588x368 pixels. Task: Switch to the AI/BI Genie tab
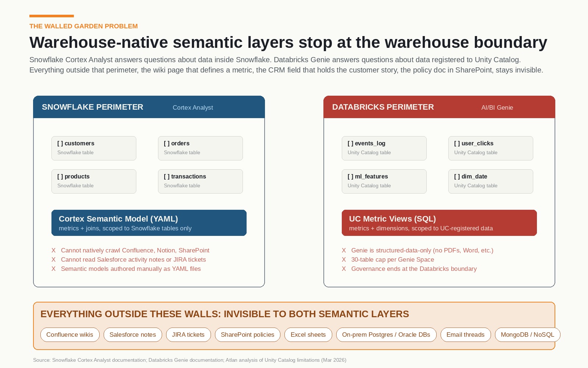[x=497, y=107]
